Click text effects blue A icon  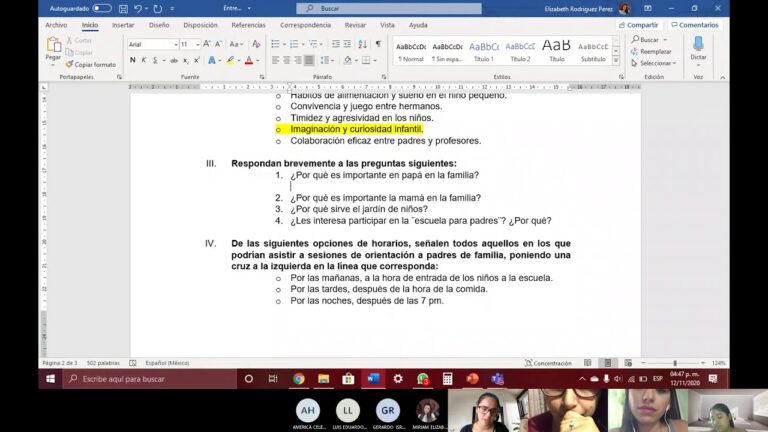(x=212, y=60)
